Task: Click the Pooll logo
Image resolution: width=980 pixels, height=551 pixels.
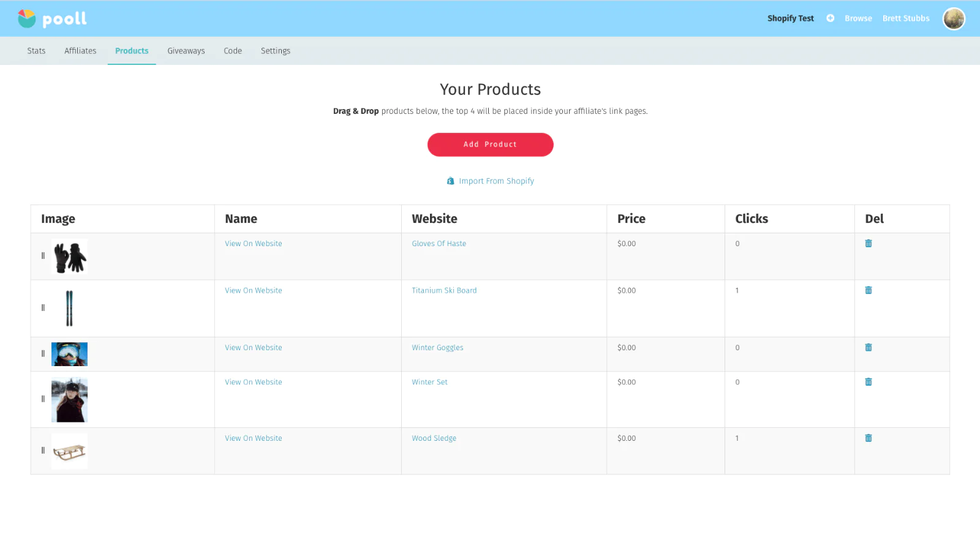Action: coord(52,19)
